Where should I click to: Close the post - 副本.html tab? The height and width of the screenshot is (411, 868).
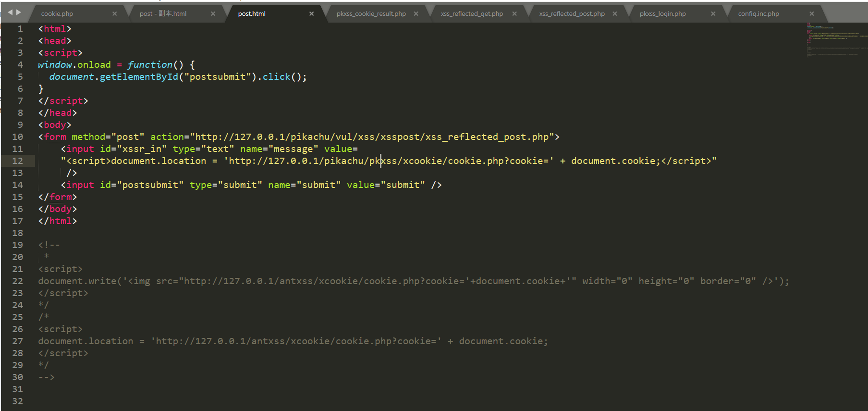click(213, 13)
